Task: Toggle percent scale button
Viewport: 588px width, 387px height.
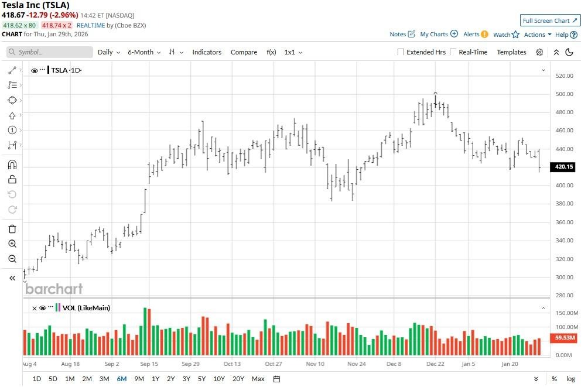Action: 554,379
